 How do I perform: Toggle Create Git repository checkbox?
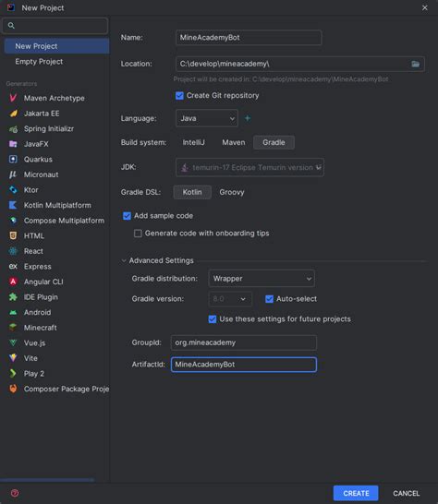(x=179, y=96)
